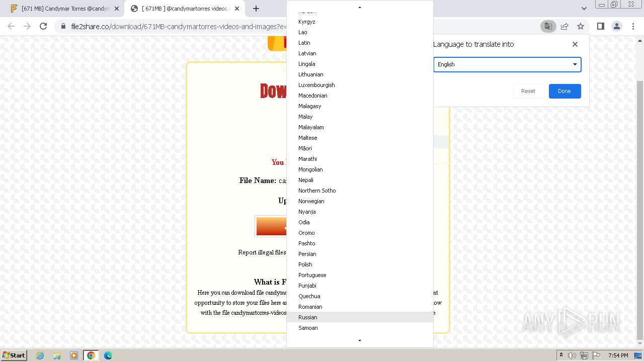This screenshot has height=362, width=644.
Task: Open File Explorer from taskbar
Action: 57,355
